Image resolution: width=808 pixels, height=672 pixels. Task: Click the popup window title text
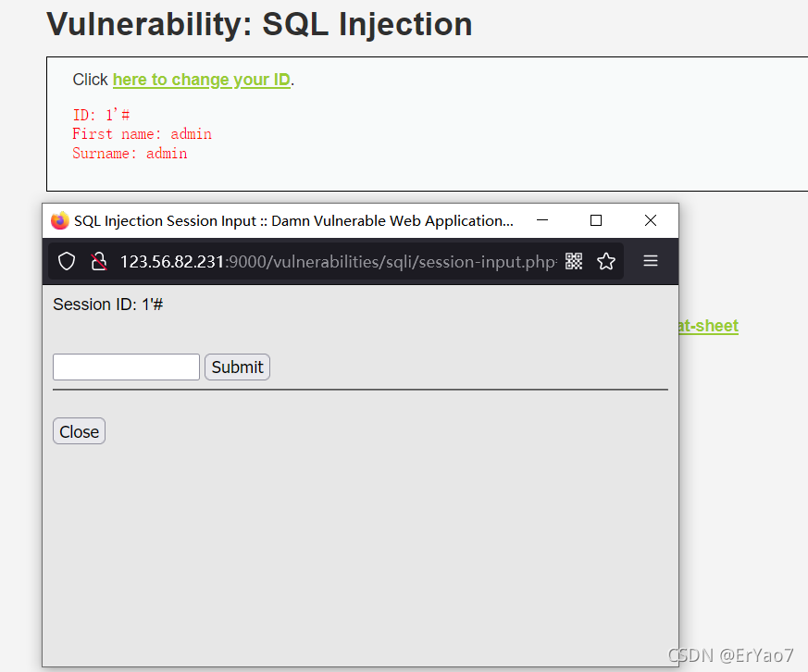[293, 221]
